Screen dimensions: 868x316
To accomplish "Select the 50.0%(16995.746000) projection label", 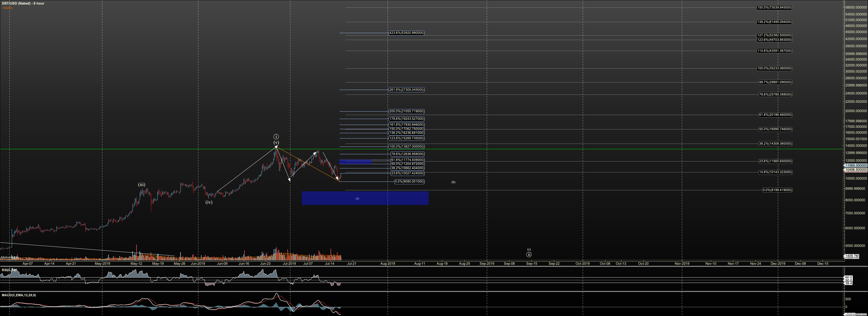I will pyautogui.click(x=775, y=129).
